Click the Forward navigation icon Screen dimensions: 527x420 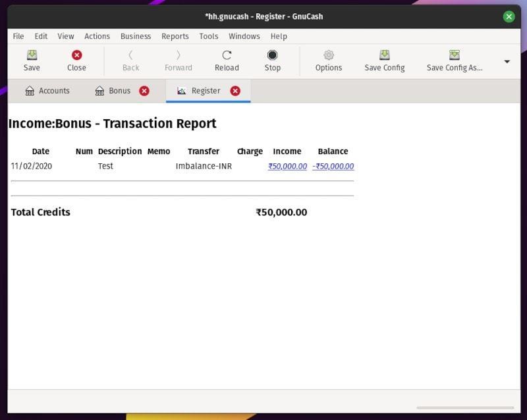tap(178, 61)
